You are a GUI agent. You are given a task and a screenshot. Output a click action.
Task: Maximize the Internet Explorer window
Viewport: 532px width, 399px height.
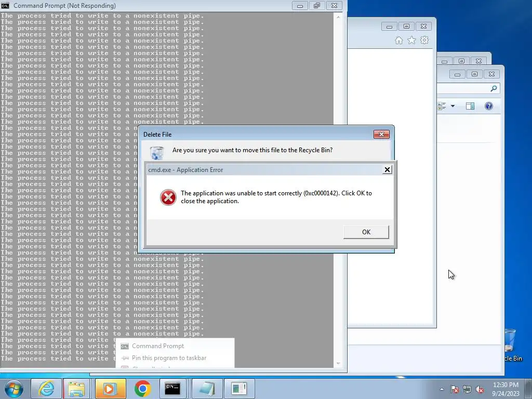point(406,26)
